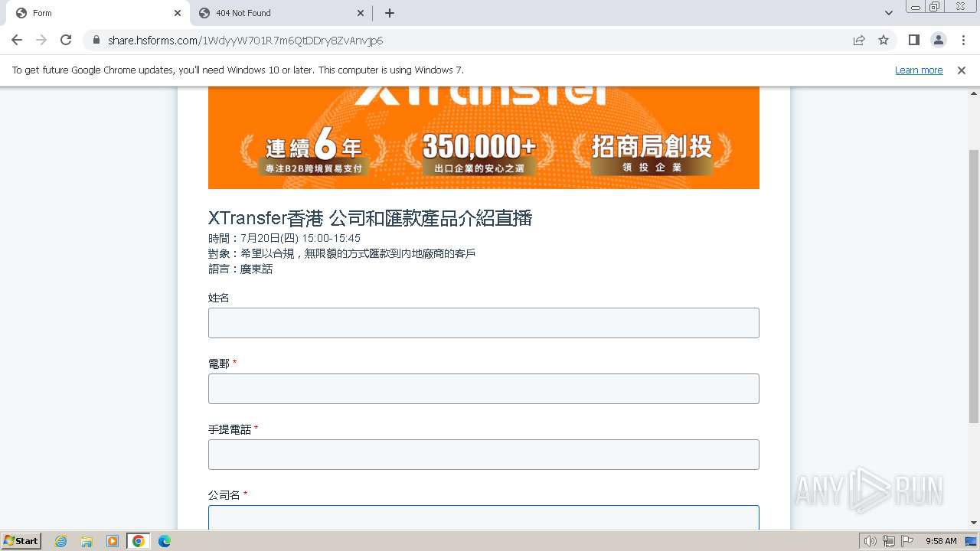Focus the 姓名 name field
The width and height of the screenshot is (980, 551).
pos(484,323)
